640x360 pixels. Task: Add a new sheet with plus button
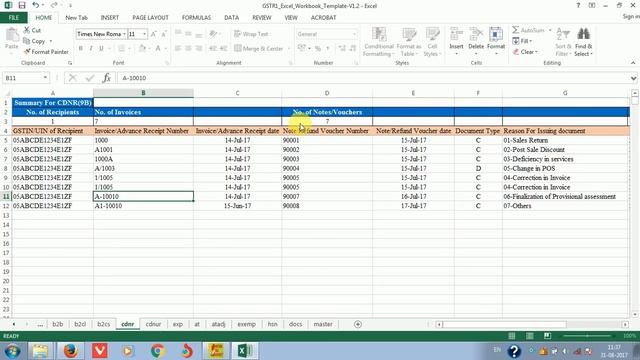[358, 324]
